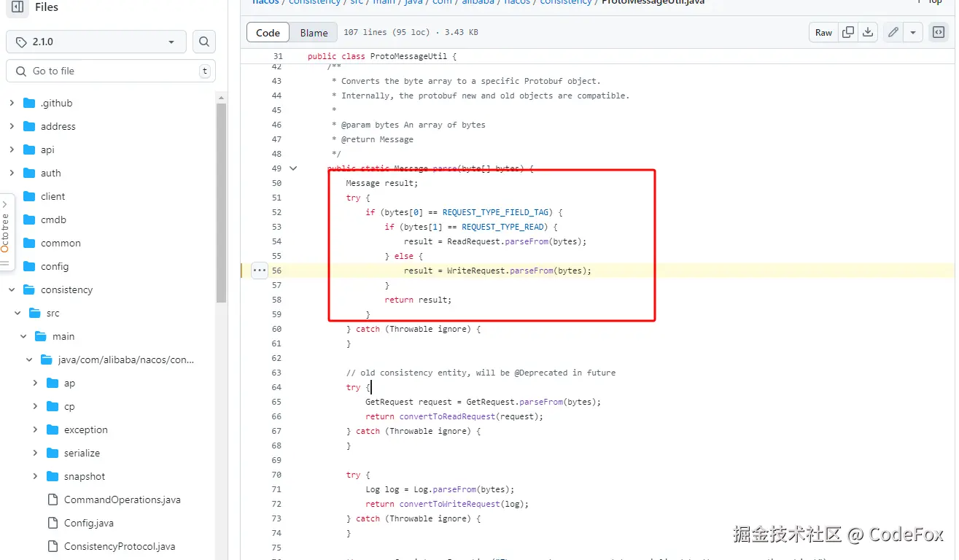
Task: Open the Octotree side tab
Action: [5, 233]
